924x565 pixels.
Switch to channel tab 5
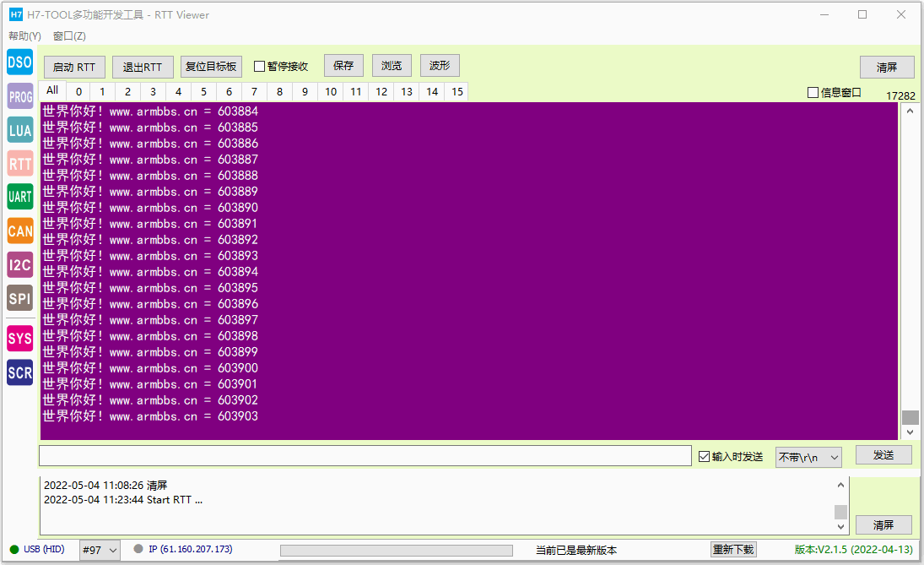click(204, 91)
